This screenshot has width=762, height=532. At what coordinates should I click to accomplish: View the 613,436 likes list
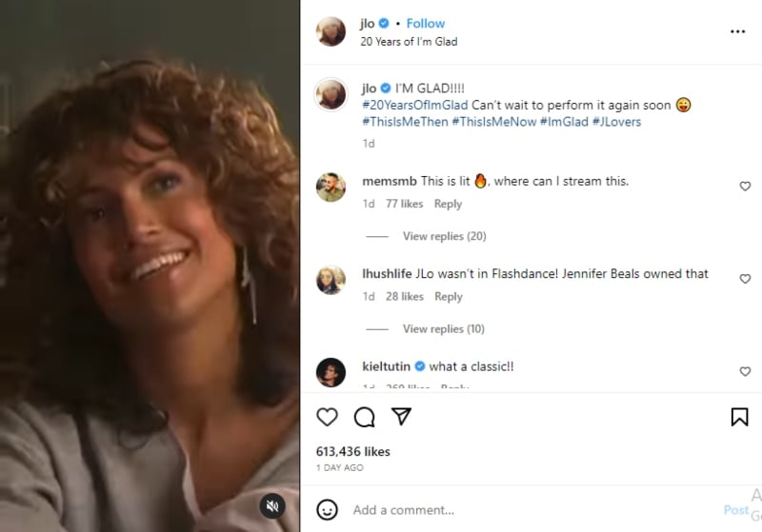[x=353, y=451]
